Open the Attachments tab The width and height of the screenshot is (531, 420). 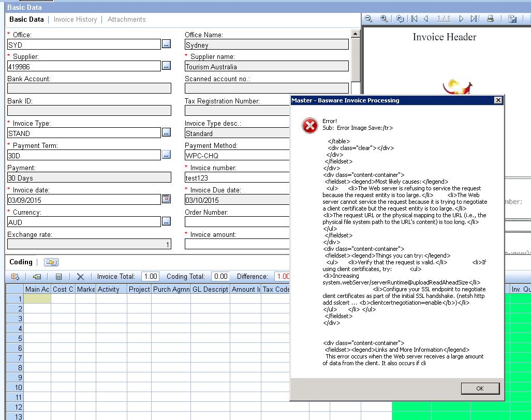(x=127, y=20)
